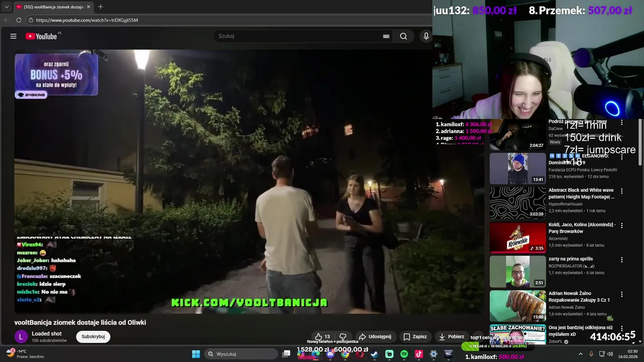The height and width of the screenshot is (362, 644).
Task: Start voice search with the microphone icon
Action: tap(426, 36)
